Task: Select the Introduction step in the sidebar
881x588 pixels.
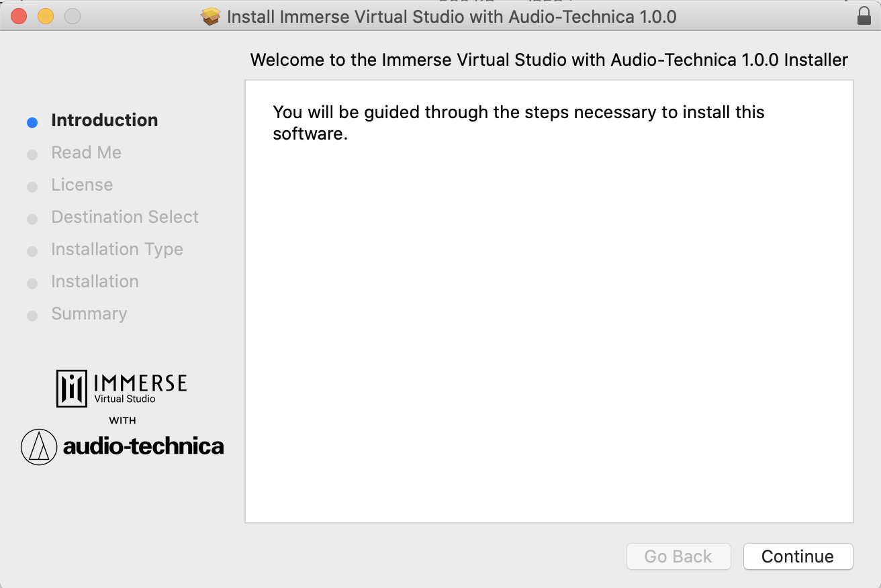Action: click(x=105, y=120)
